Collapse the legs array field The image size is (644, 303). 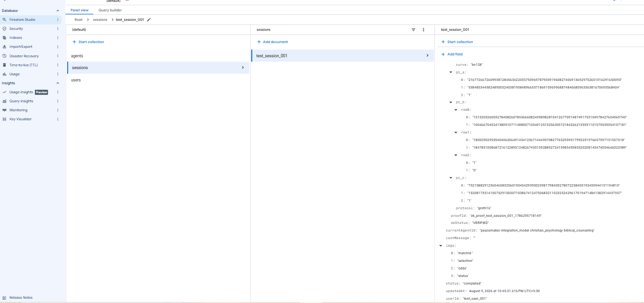441,246
